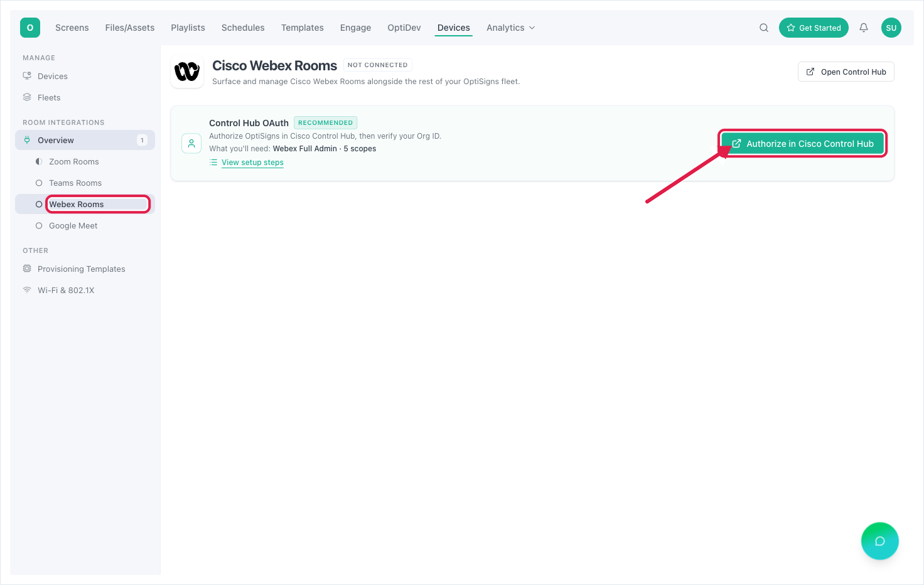The width and height of the screenshot is (924, 585).
Task: Click the Devices monitor icon in sidebar
Action: click(x=27, y=76)
